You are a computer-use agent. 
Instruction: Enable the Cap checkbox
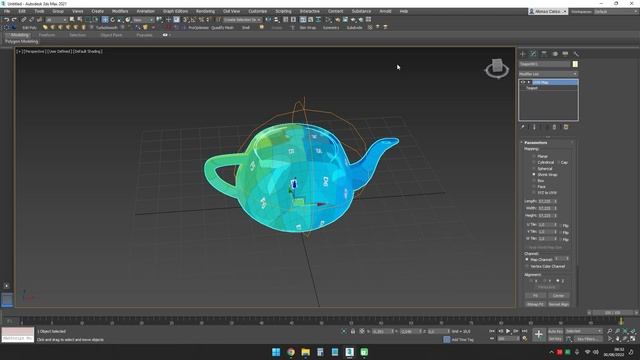pyautogui.click(x=558, y=162)
